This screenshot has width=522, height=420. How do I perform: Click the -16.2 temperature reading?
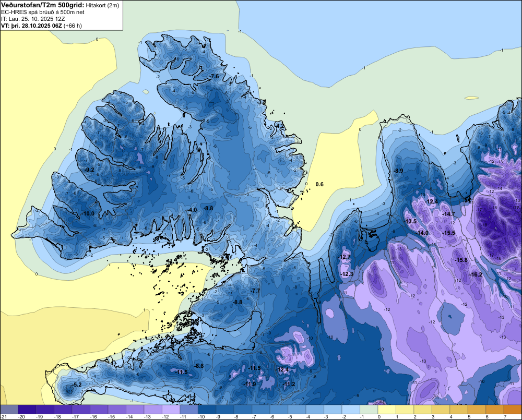(476, 274)
